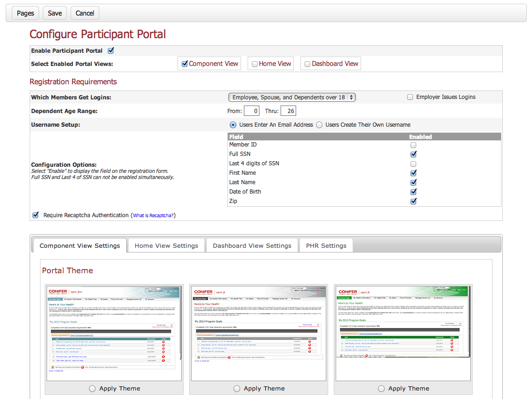This screenshot has height=399, width=532.
Task: Enable Last 4 digits of SSN
Action: [413, 163]
